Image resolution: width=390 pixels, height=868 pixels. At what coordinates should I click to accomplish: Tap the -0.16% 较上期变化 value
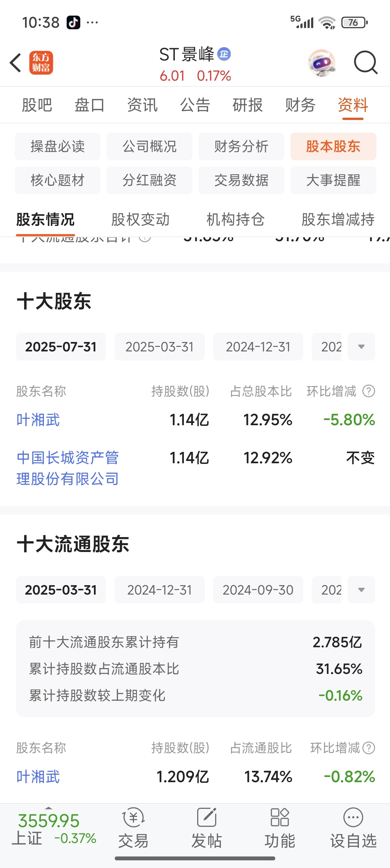coord(341,695)
